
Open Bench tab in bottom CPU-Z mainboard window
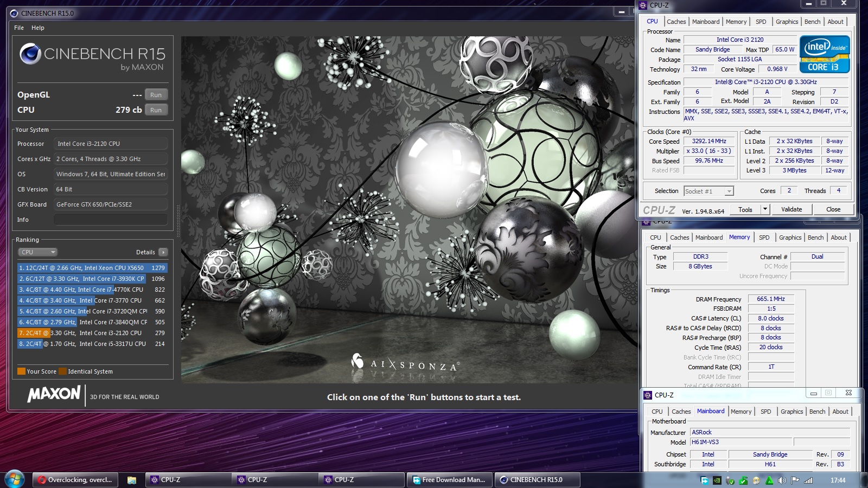(817, 412)
